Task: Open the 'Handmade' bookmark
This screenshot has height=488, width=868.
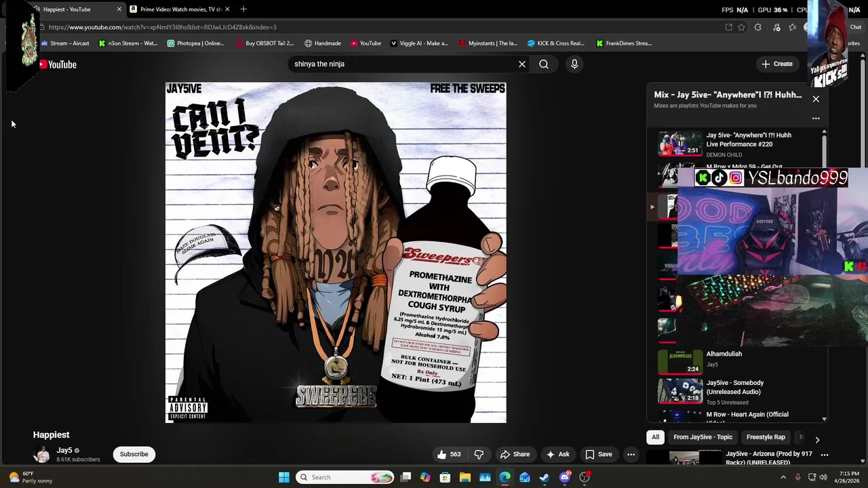Action: [322, 43]
